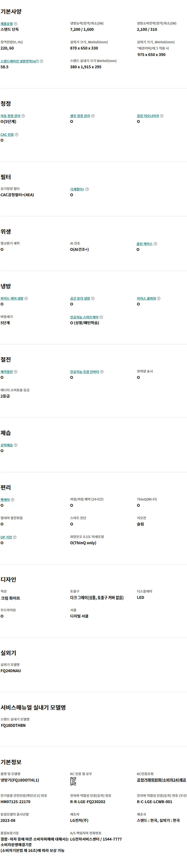Click help icon beside 강력제습
The image size is (187, 868).
(x=16, y=445)
